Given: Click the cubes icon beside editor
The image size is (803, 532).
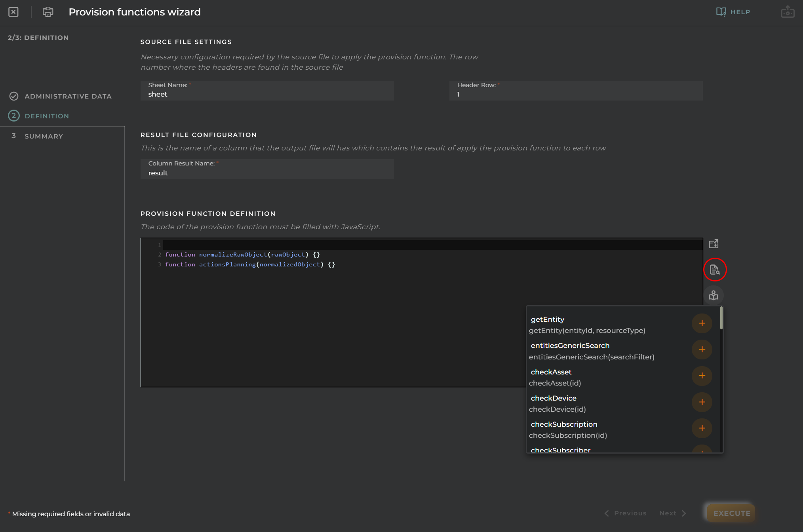Looking at the screenshot, I should click(x=714, y=295).
